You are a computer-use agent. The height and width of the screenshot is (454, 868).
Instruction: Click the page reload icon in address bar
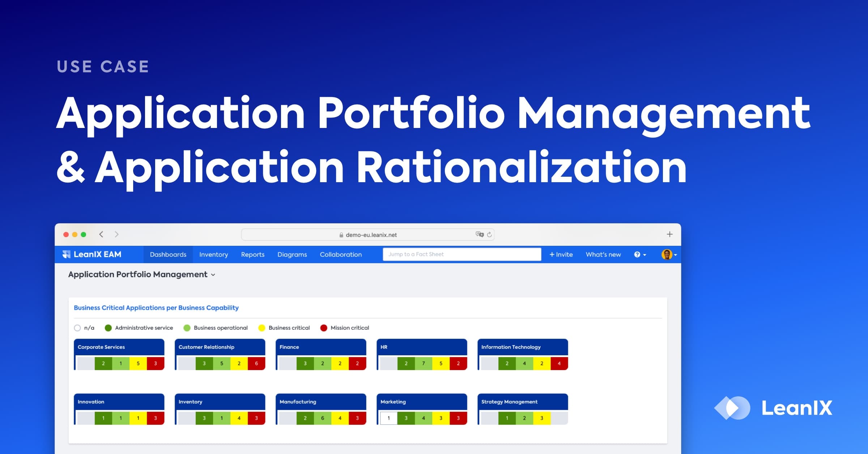(x=489, y=234)
